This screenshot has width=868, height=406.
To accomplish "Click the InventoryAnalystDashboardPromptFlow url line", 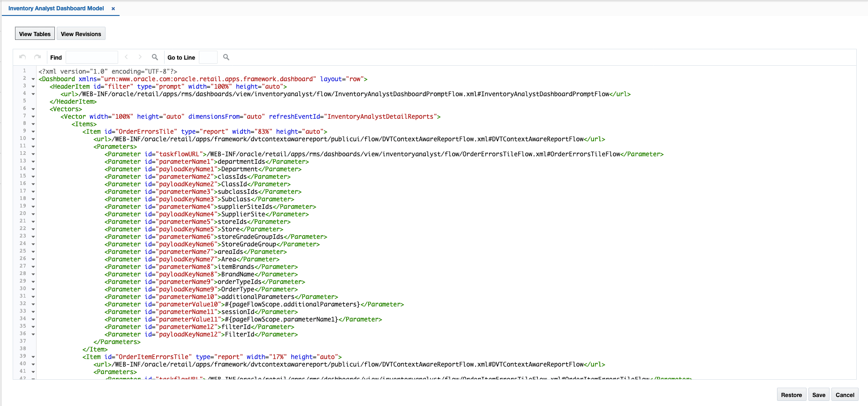I will (x=346, y=94).
